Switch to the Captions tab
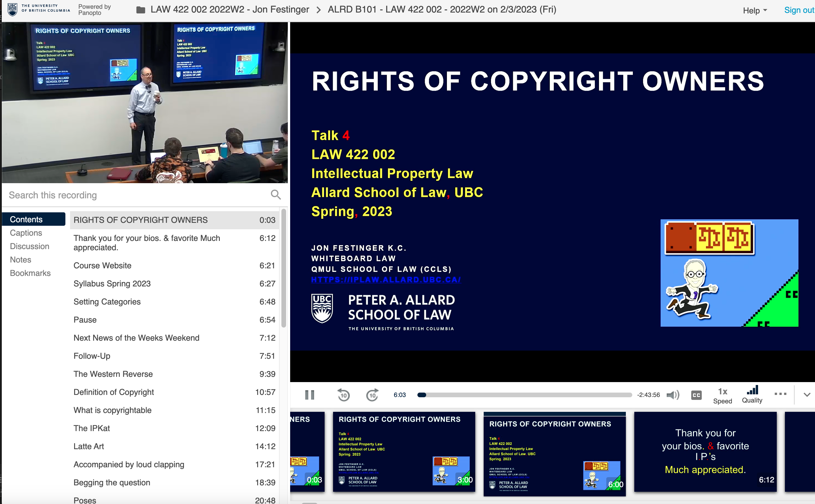The image size is (815, 504). point(26,233)
